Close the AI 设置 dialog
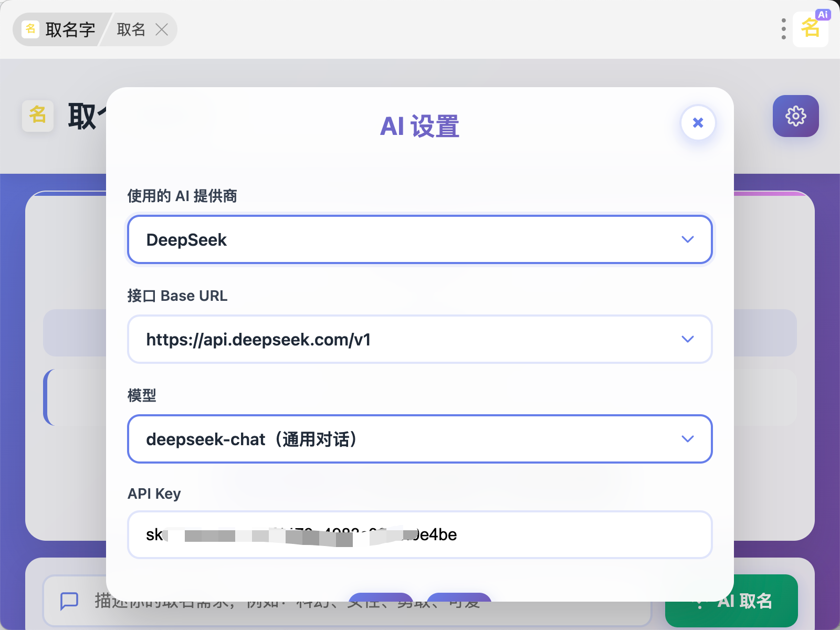Screen dimensions: 840x630 [x=698, y=123]
